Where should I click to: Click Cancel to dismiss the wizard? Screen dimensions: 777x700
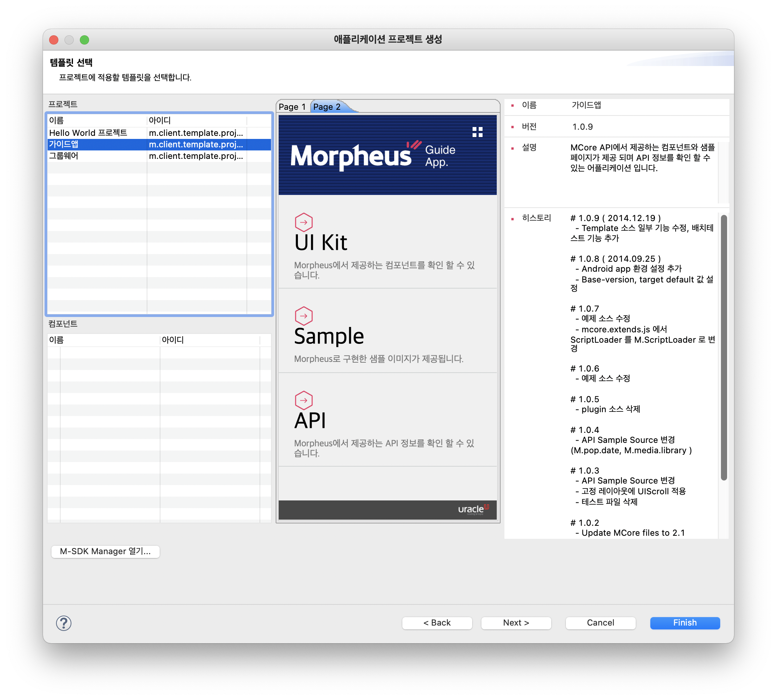600,622
